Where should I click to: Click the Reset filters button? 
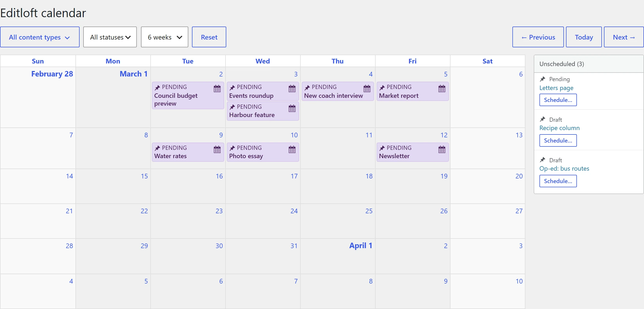pyautogui.click(x=209, y=37)
